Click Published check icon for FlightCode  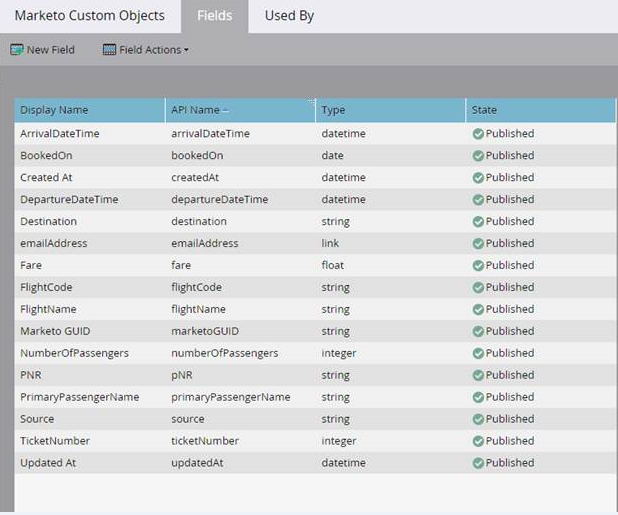pyautogui.click(x=478, y=288)
